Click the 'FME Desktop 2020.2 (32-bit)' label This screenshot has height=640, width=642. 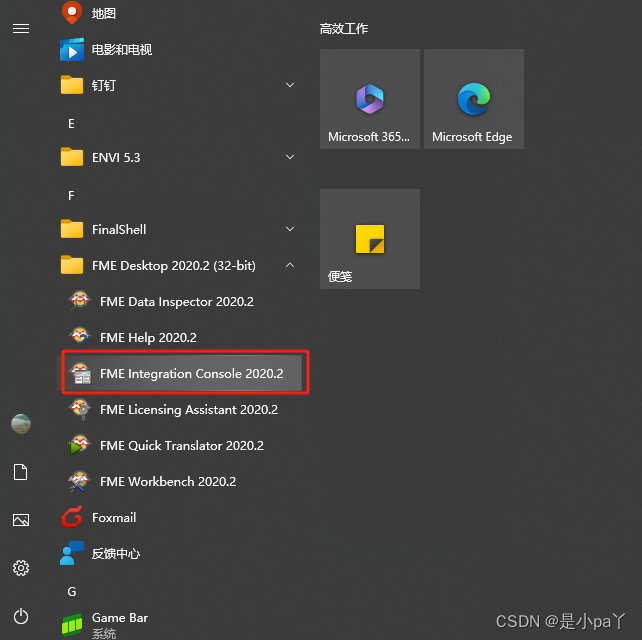coord(174,266)
